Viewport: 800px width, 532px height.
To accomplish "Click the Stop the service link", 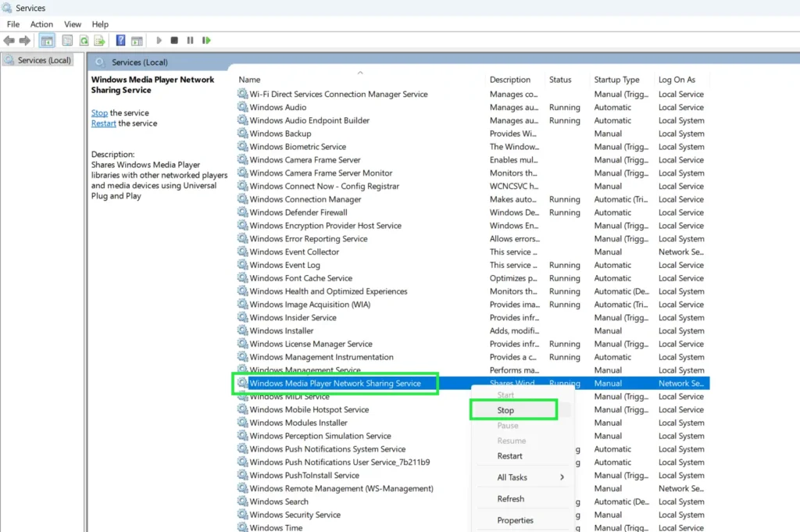I will coord(98,112).
